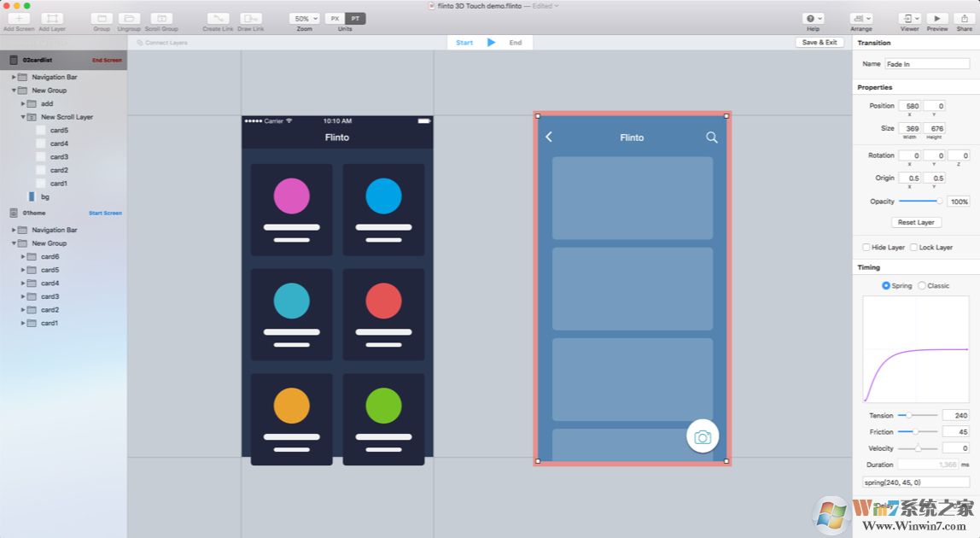Adjust the Tension slider
The width and height of the screenshot is (980, 538).
(x=918, y=415)
